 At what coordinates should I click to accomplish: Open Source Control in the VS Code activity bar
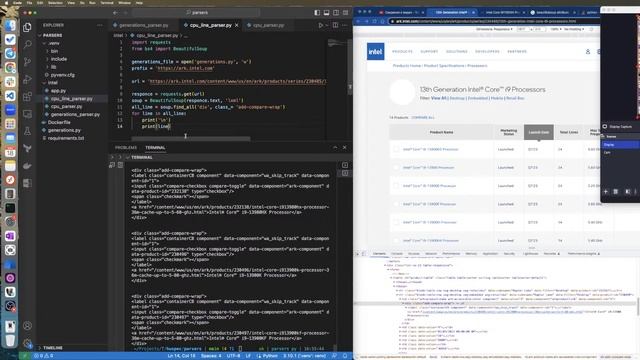click(x=27, y=62)
